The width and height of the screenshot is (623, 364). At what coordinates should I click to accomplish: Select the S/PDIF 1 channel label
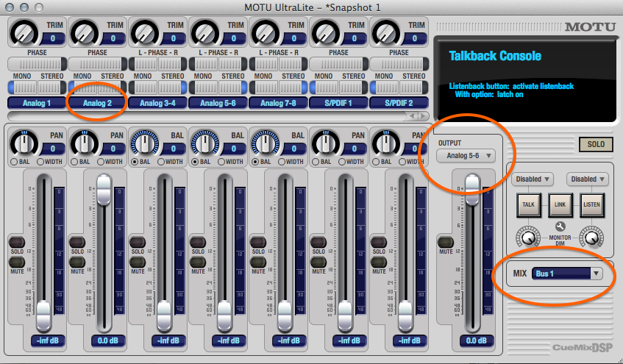(338, 104)
